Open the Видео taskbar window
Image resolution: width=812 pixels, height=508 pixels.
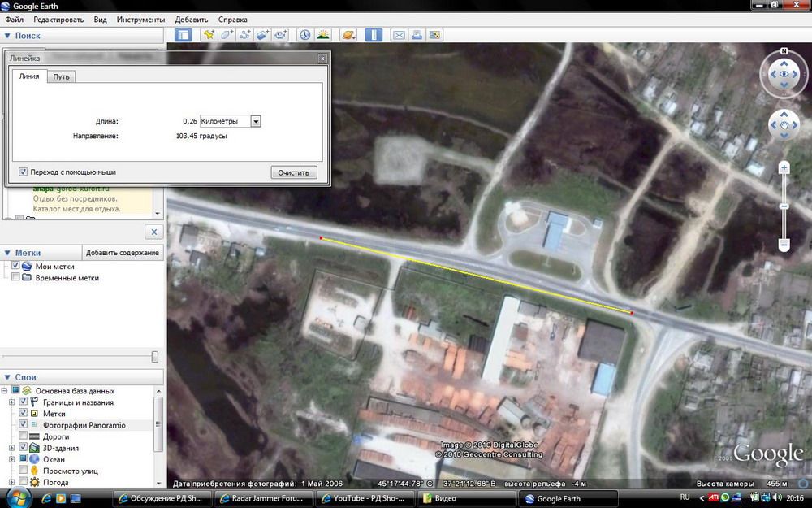[x=469, y=499]
